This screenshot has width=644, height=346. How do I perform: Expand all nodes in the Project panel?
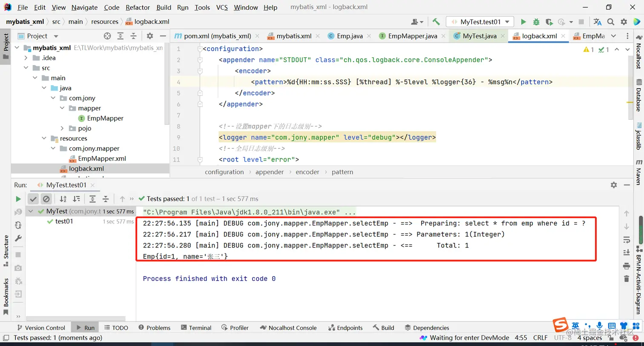[121, 36]
